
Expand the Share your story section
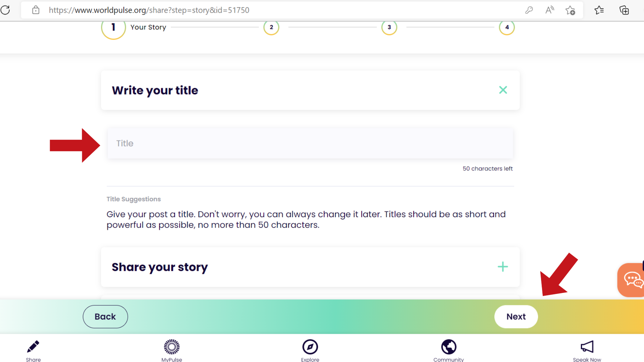[x=502, y=267]
